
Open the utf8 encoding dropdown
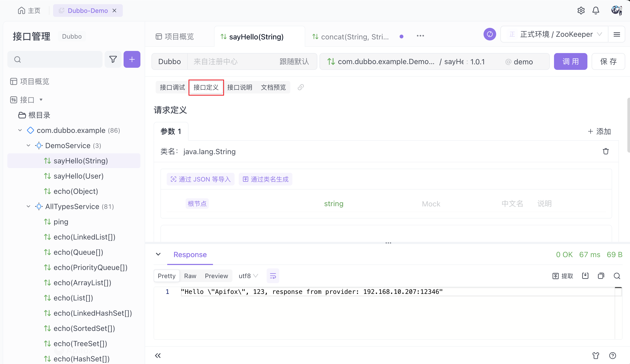(248, 276)
